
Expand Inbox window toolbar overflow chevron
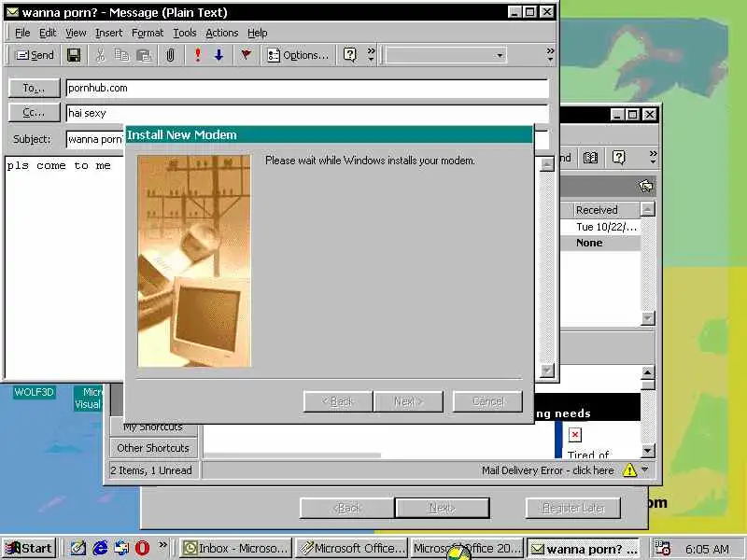[x=653, y=157]
